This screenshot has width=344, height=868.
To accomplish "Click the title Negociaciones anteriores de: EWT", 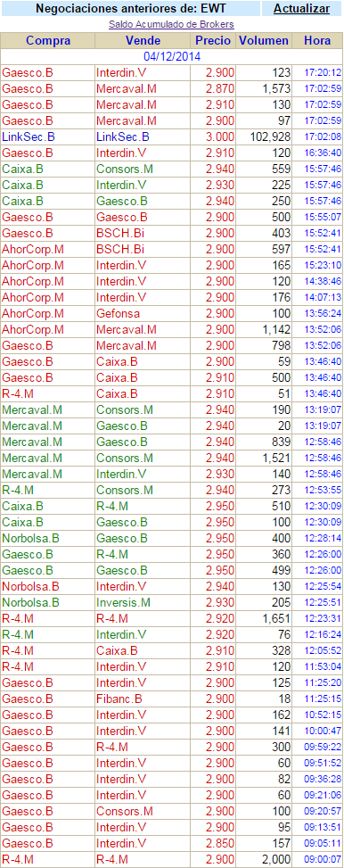I will coord(131,8).
